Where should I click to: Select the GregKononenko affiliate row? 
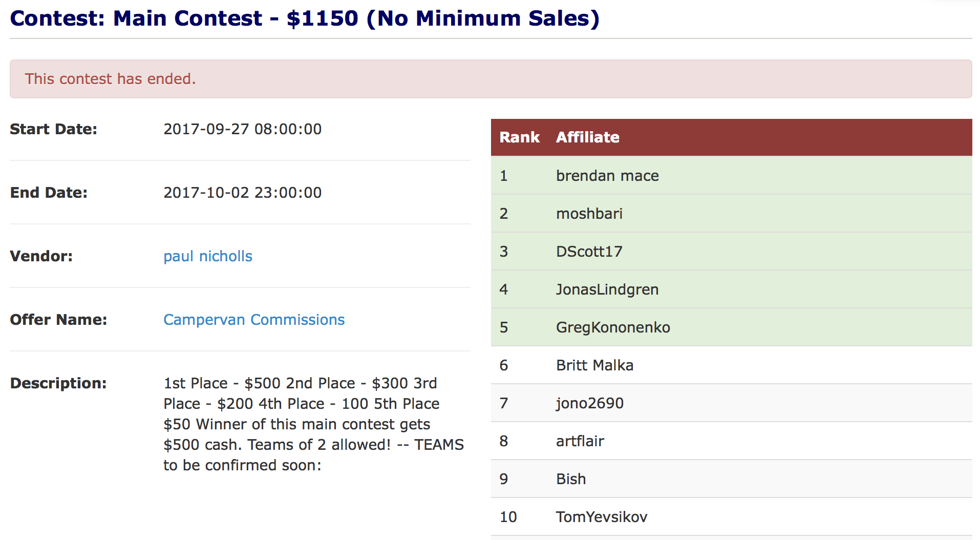tap(731, 327)
